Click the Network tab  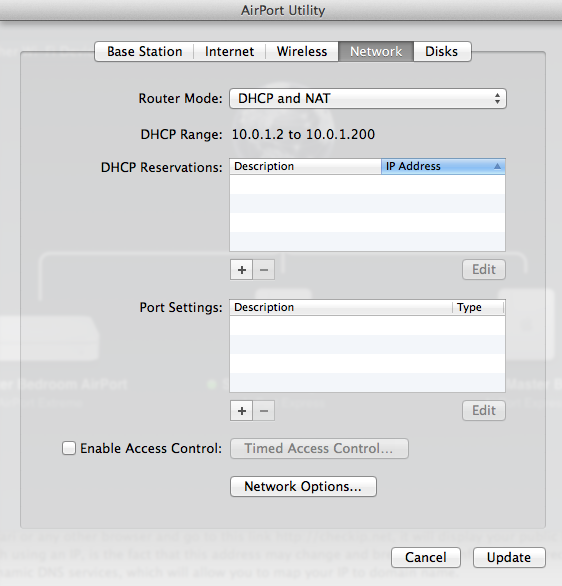tap(376, 52)
